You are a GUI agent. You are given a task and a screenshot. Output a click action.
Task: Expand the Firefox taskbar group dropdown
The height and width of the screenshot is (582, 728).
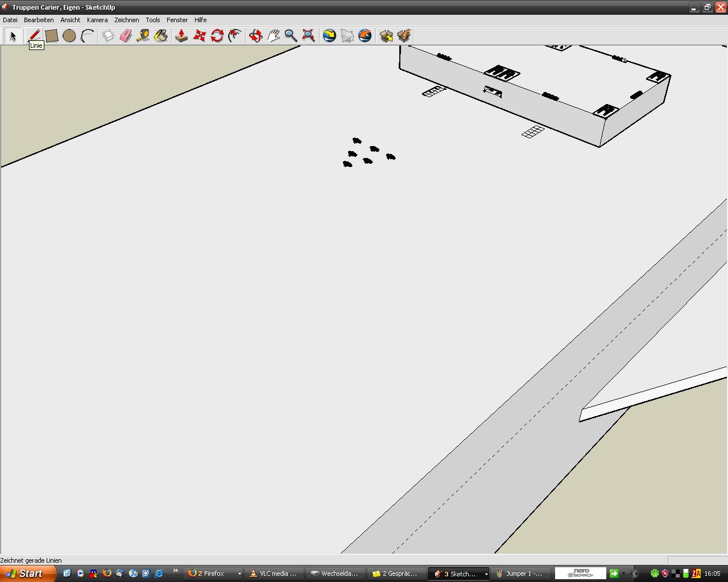coord(239,574)
